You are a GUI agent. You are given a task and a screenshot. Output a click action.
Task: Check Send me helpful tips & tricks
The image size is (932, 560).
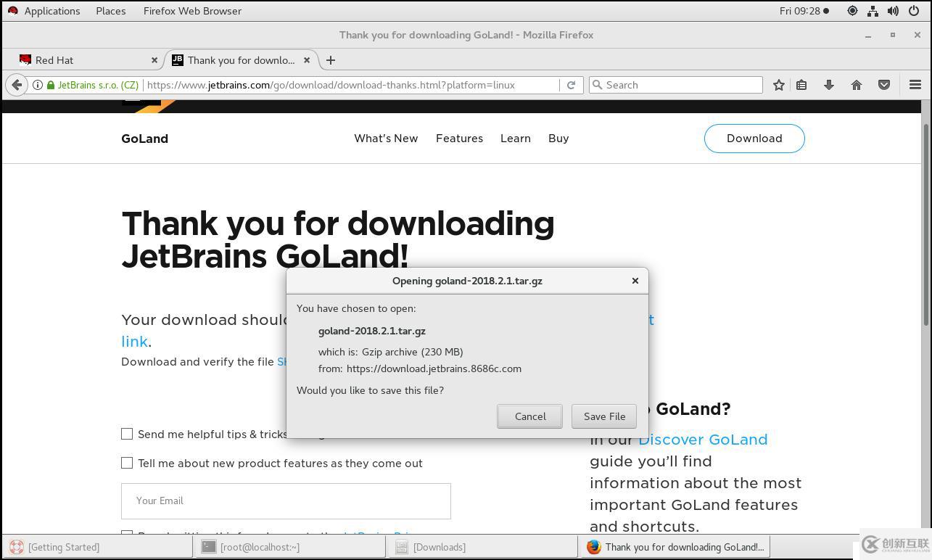click(x=127, y=434)
